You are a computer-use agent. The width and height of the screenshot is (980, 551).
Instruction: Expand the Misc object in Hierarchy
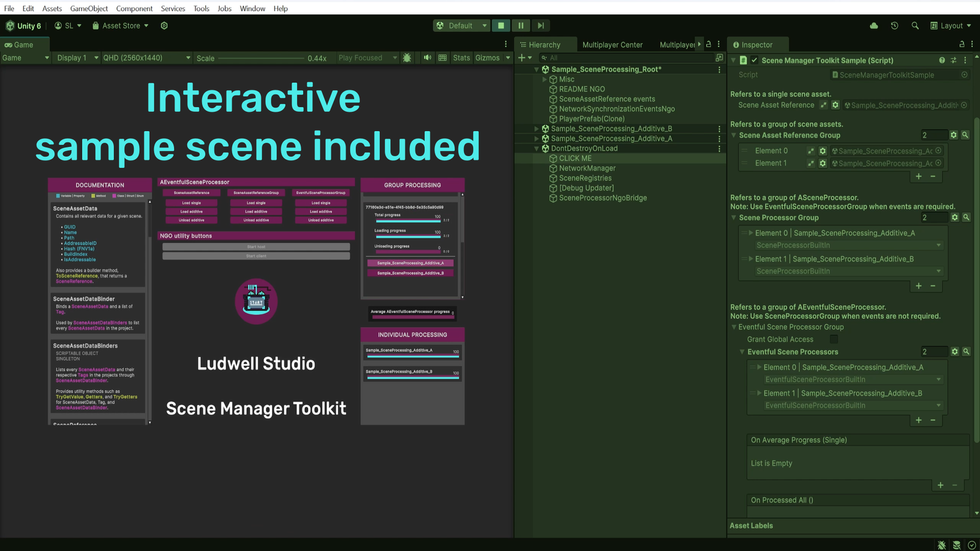tap(545, 80)
